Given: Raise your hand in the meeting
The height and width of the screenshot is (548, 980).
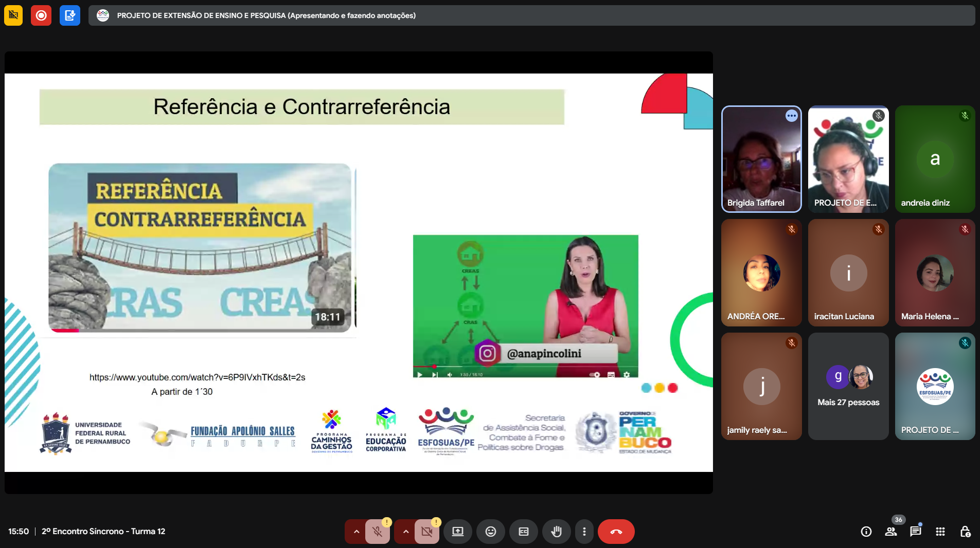Looking at the screenshot, I should [x=556, y=532].
